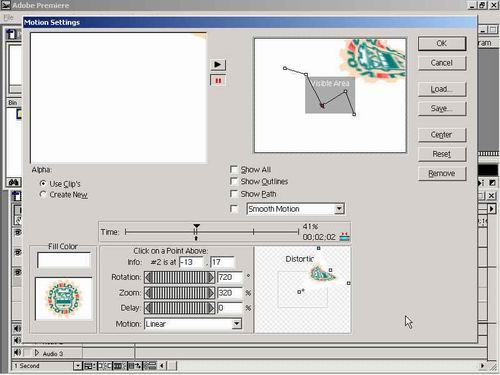
Task: Click the delay slider's right arrow
Action: [x=211, y=308]
